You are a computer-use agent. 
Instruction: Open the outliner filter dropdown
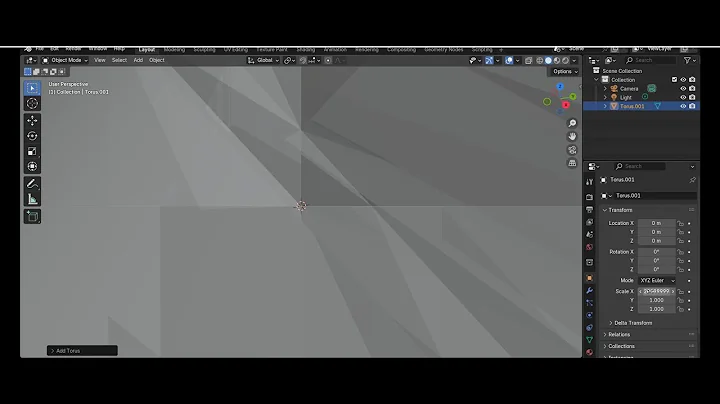coord(689,60)
